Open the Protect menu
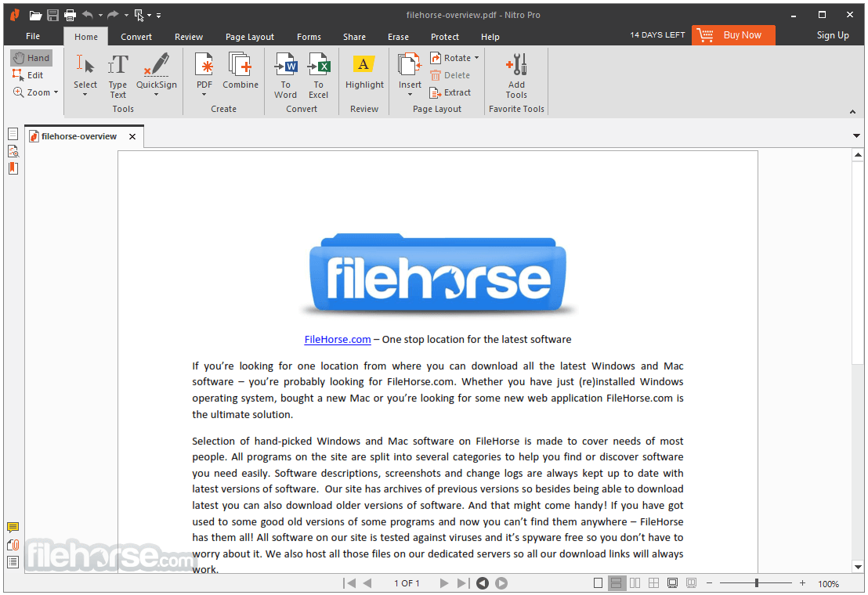This screenshot has height=595, width=868. click(x=444, y=36)
